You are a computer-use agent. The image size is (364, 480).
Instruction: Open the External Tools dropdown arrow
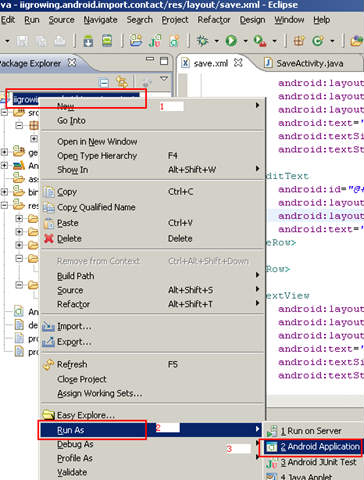click(x=274, y=41)
